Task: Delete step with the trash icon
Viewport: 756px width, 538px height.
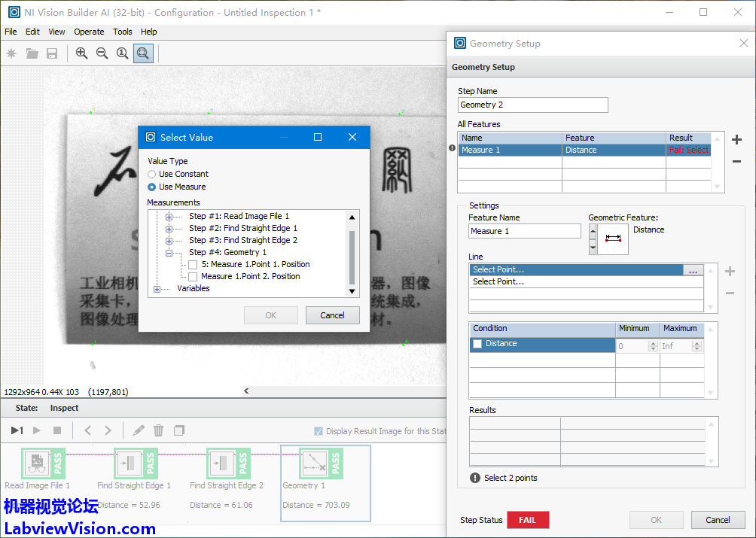Action: click(159, 430)
